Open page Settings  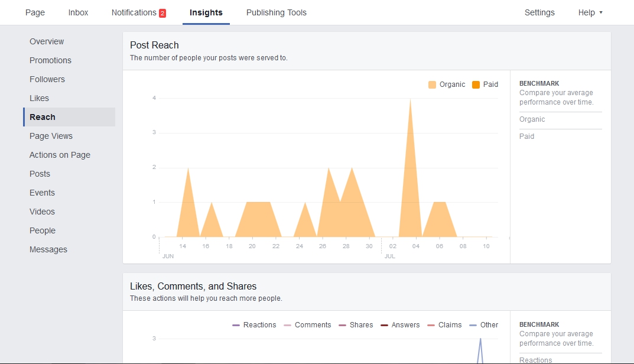540,12
